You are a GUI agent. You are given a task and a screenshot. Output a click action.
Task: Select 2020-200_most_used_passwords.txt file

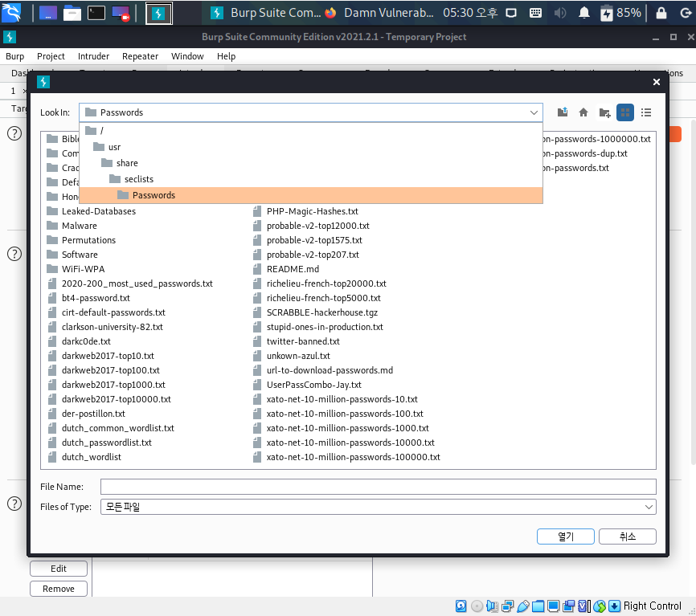pyautogui.click(x=130, y=284)
